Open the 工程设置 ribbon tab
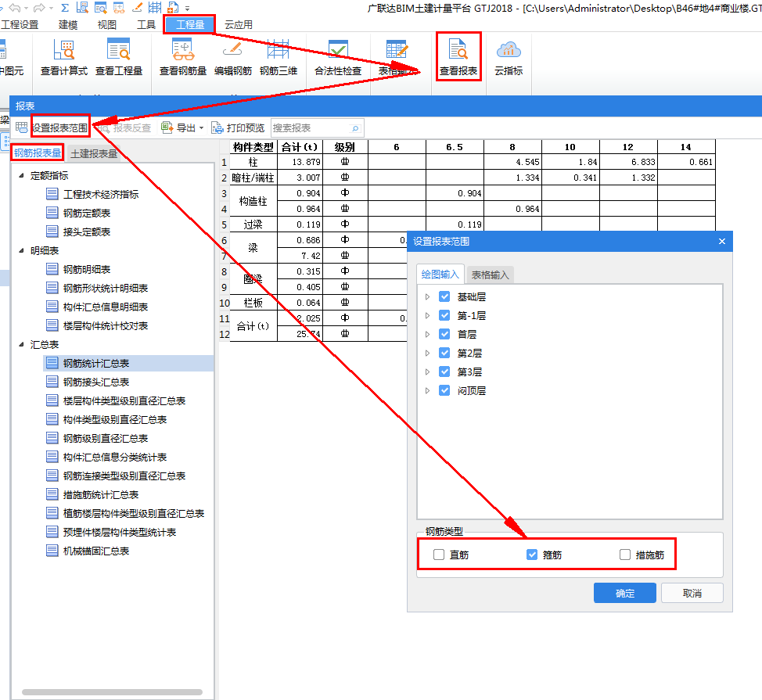 coord(20,25)
